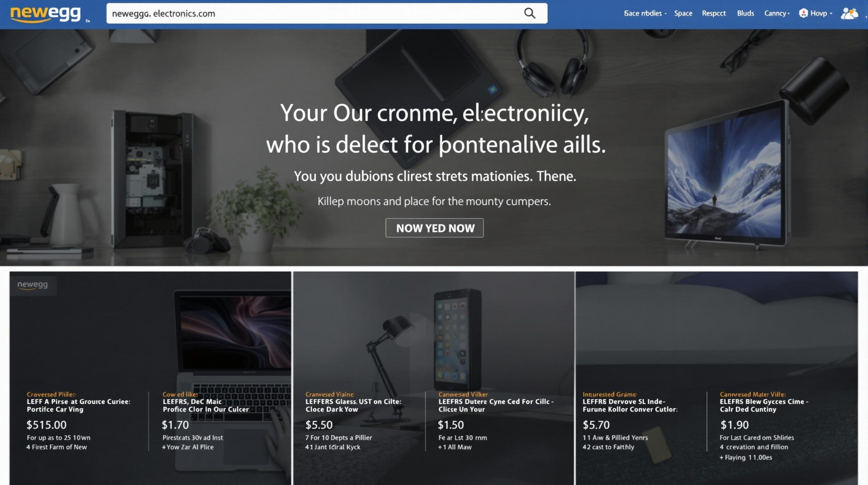This screenshot has height=485, width=868.
Task: Open the user accounts people icon
Action: pyautogui.click(x=849, y=14)
